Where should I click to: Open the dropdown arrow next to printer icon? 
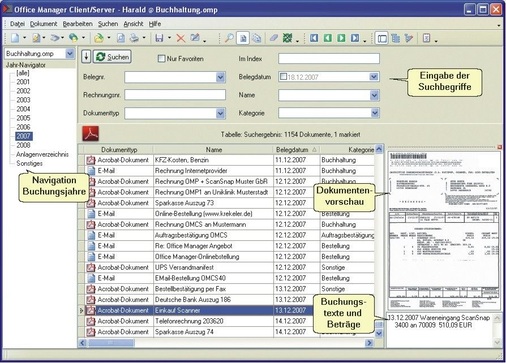tap(144, 38)
